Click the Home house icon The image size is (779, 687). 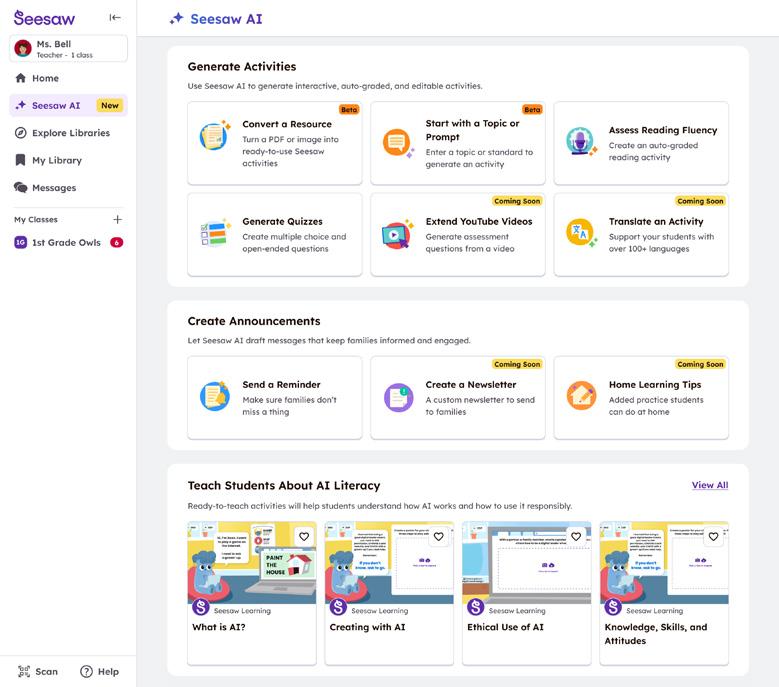tap(20, 78)
